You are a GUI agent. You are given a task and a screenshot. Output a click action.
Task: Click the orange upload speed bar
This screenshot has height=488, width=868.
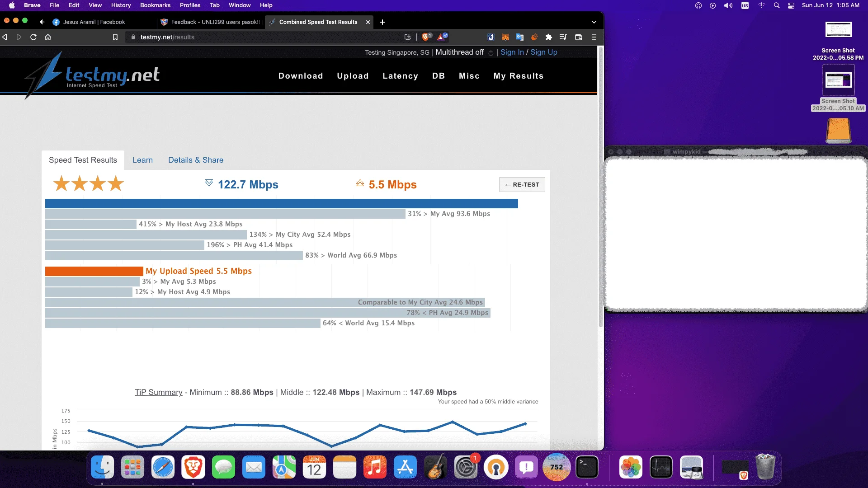[x=94, y=271]
